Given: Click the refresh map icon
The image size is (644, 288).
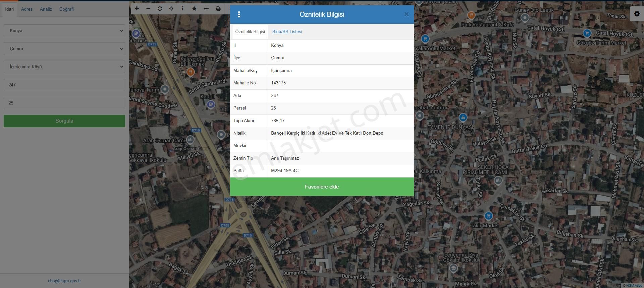Looking at the screenshot, I should coord(160,9).
